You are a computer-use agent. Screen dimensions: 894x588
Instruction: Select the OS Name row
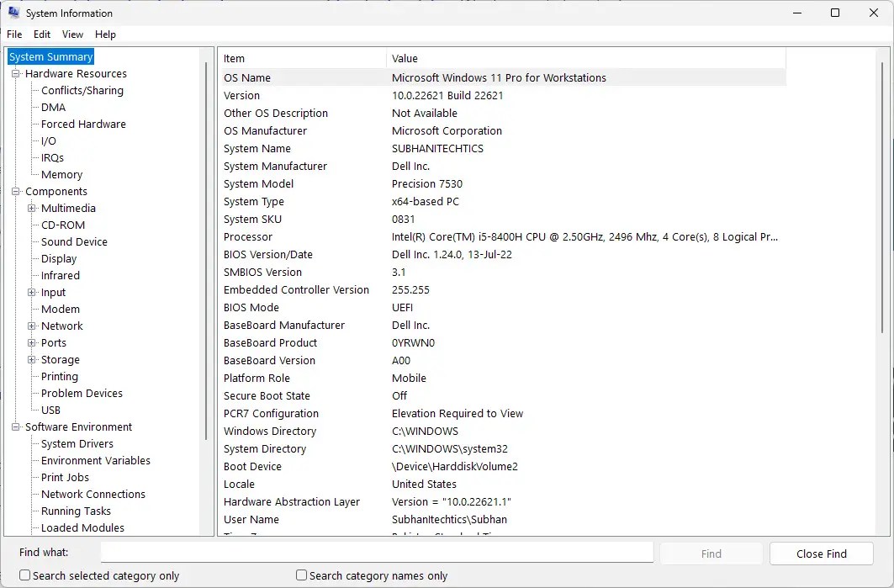504,77
